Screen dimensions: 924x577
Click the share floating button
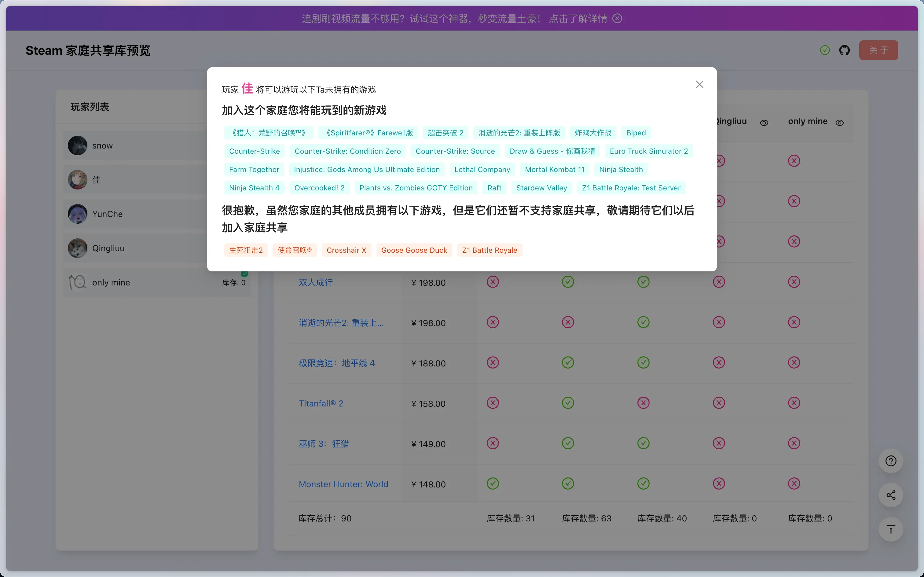890,495
